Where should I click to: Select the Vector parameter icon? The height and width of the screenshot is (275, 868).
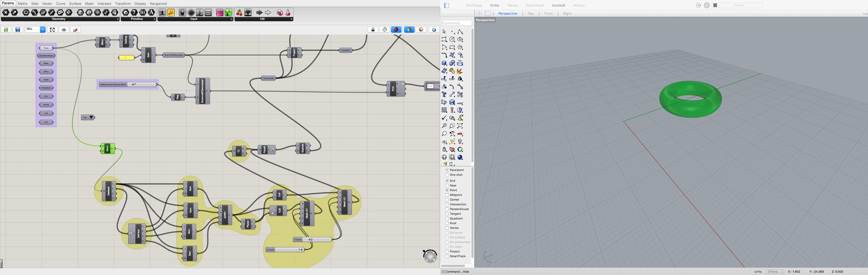click(x=14, y=13)
